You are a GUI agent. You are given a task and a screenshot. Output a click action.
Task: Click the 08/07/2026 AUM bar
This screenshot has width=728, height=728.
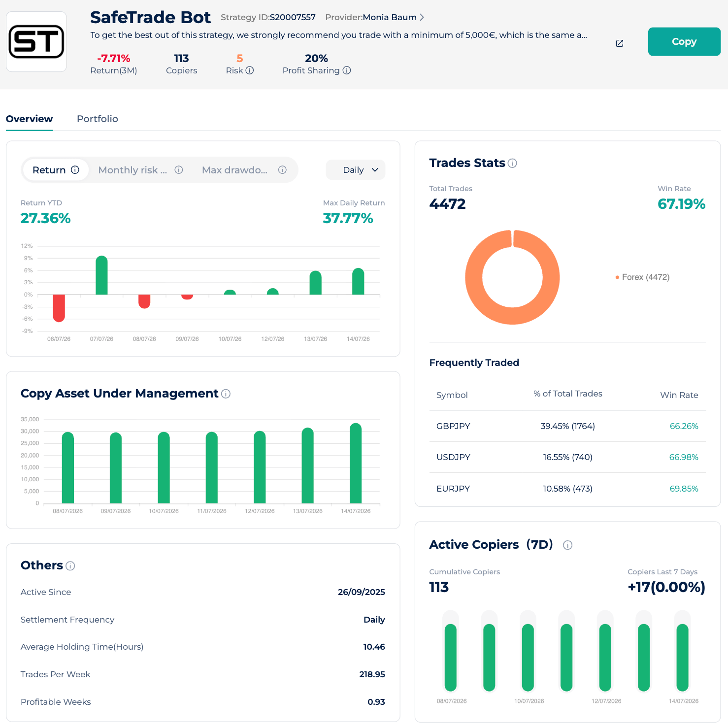click(x=68, y=467)
